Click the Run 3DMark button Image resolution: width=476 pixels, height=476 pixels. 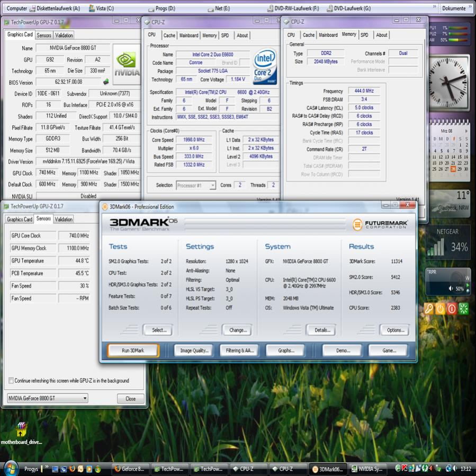click(x=133, y=351)
